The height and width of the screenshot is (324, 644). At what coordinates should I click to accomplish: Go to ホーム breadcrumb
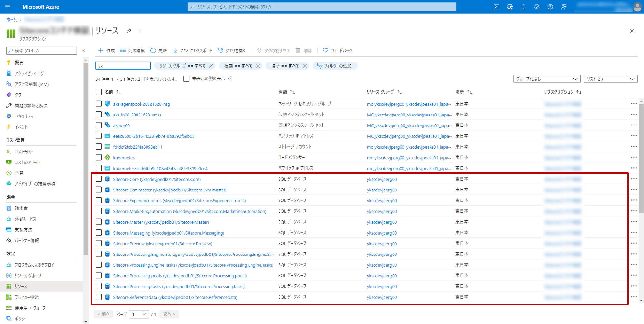[x=12, y=20]
